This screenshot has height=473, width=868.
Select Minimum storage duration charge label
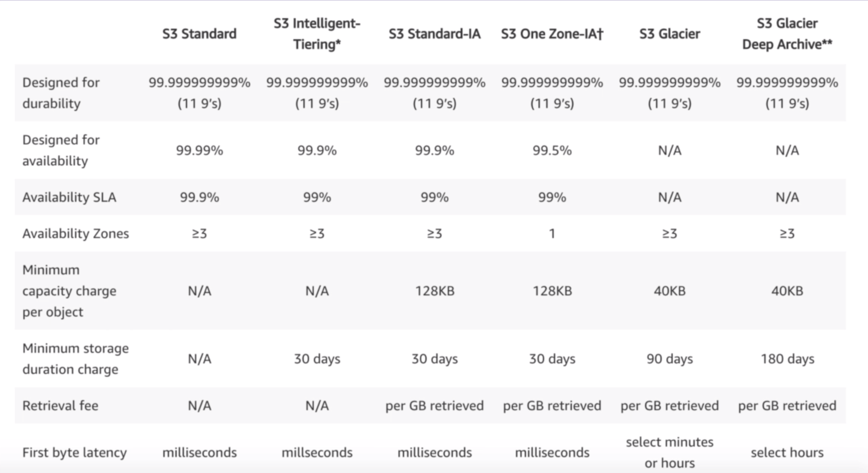pyautogui.click(x=75, y=358)
